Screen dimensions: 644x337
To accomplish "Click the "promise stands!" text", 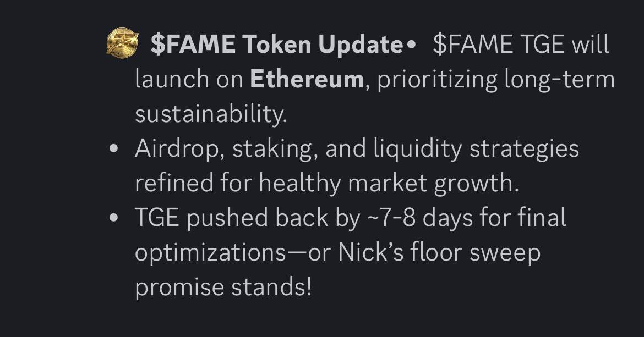I will 223,288.
